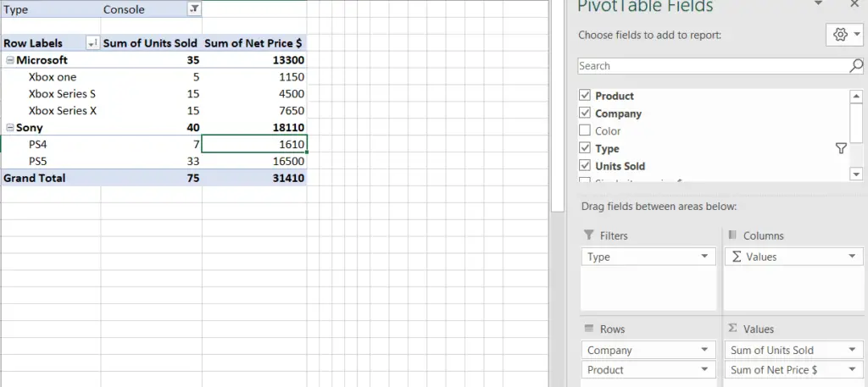This screenshot has height=387, width=868.
Task: Open the Values dropdown in Columns area
Action: (852, 257)
